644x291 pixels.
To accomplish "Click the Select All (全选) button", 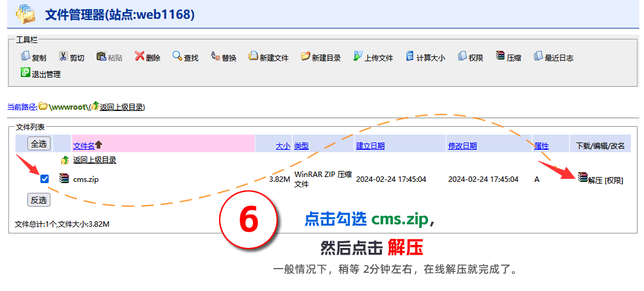I will pyautogui.click(x=39, y=144).
